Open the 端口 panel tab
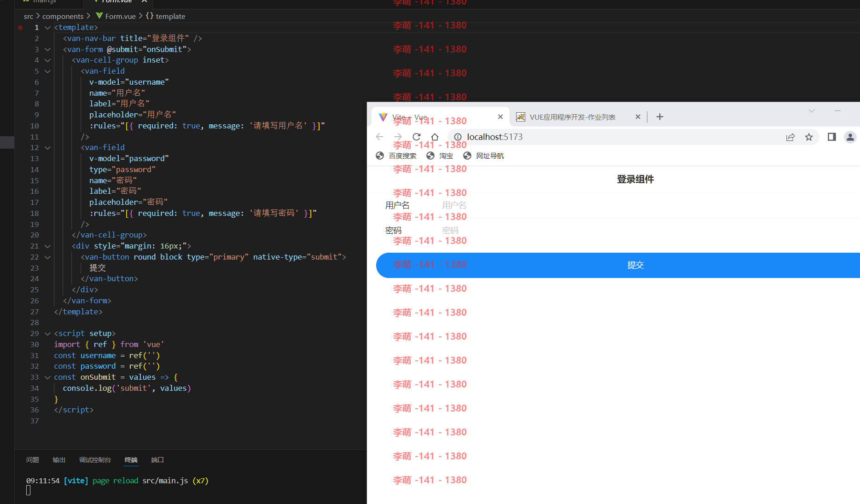Viewport: 860px width, 504px height. pos(157,460)
